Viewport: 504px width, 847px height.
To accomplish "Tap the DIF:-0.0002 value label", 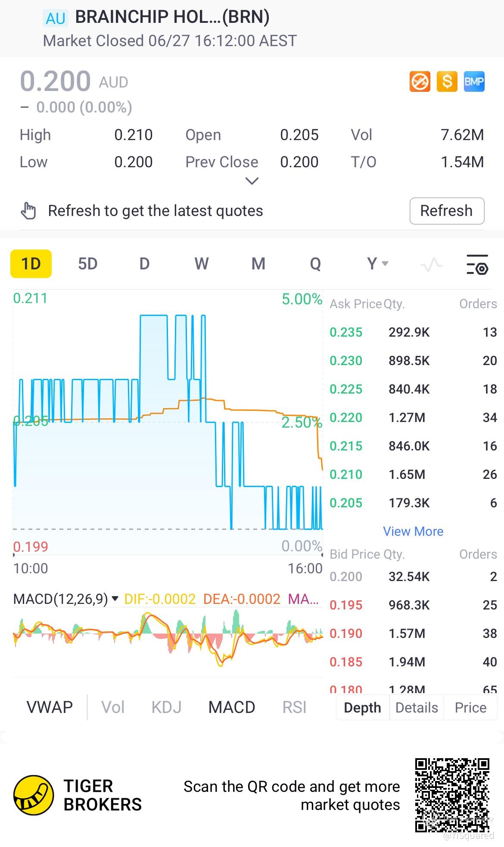I will (x=160, y=599).
